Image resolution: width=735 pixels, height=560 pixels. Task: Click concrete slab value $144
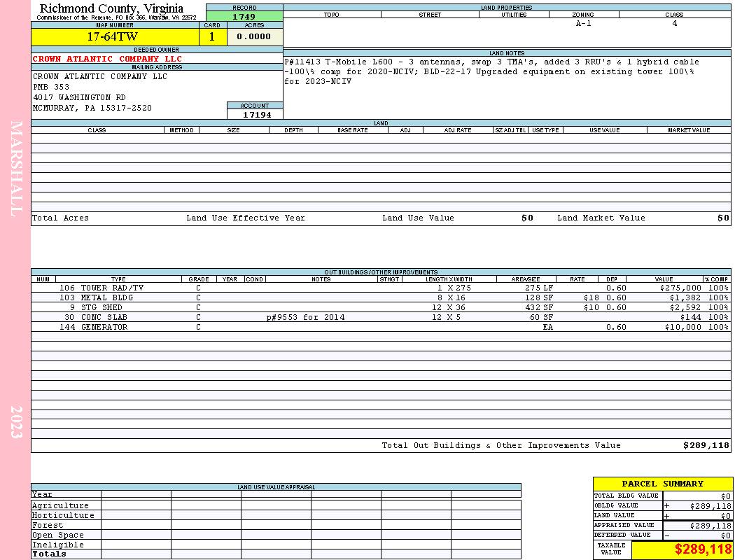tap(691, 317)
